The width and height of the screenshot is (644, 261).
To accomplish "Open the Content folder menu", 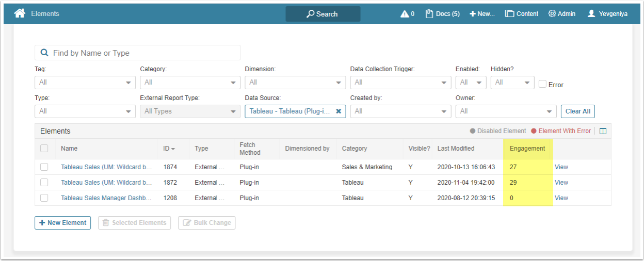I will (x=522, y=14).
